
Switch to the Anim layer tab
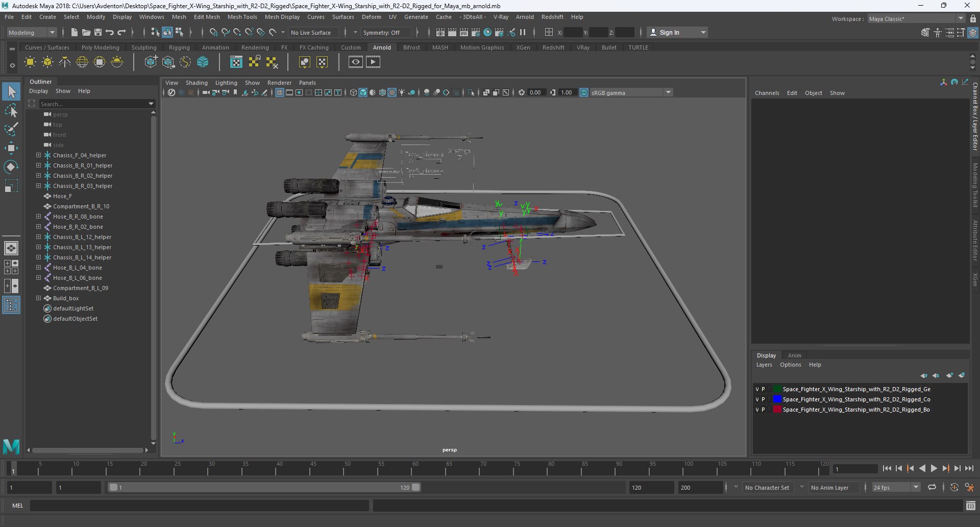point(794,355)
